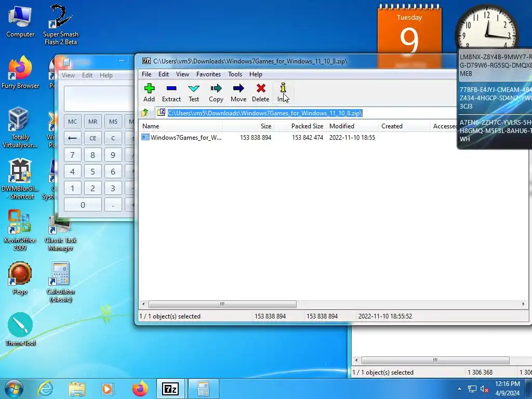Click the Add button in 7-Zip toolbar

[149, 92]
